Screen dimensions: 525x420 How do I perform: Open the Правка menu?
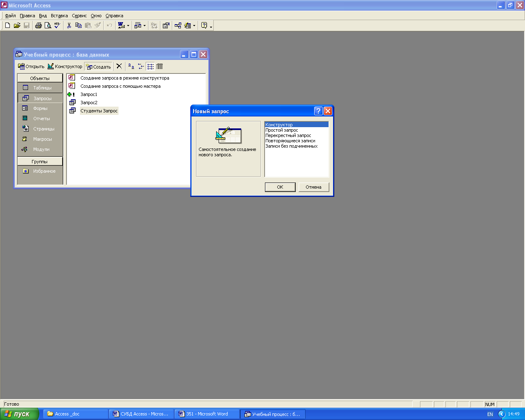click(27, 16)
